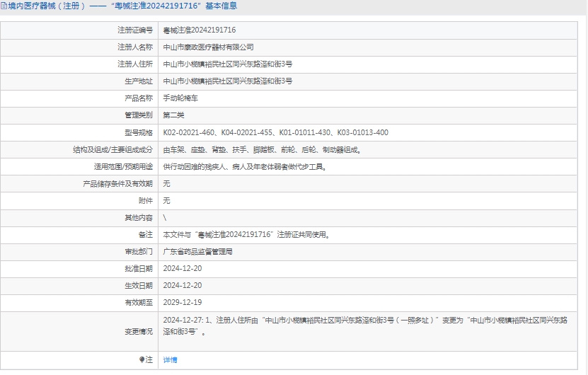Open the 详情 link in the bottom row
This screenshot has width=588, height=375.
(x=170, y=360)
